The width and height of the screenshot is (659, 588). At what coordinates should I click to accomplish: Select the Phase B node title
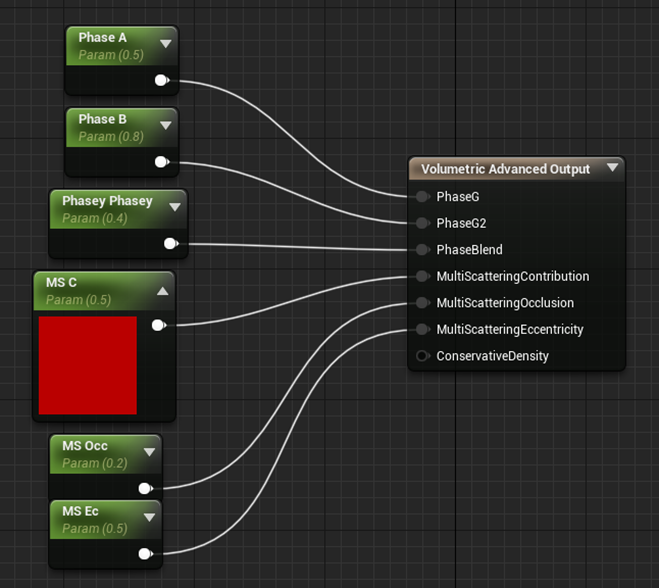[103, 119]
